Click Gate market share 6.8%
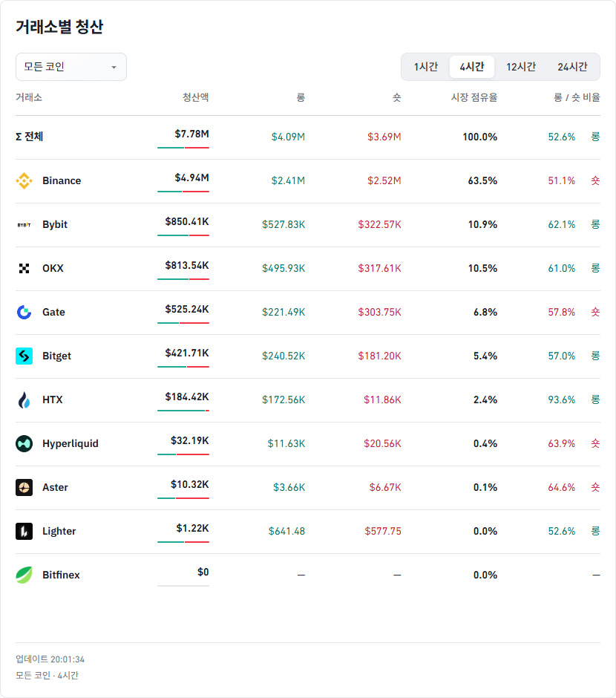The height and width of the screenshot is (698, 616). click(485, 312)
